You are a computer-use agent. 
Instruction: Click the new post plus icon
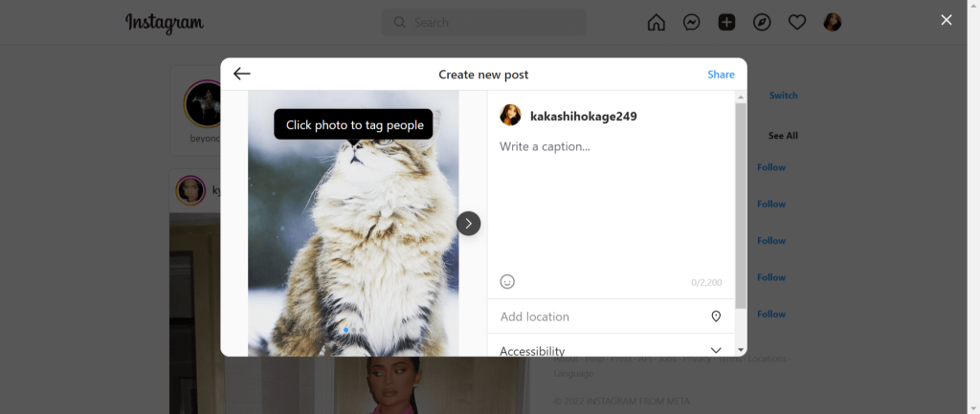(726, 23)
